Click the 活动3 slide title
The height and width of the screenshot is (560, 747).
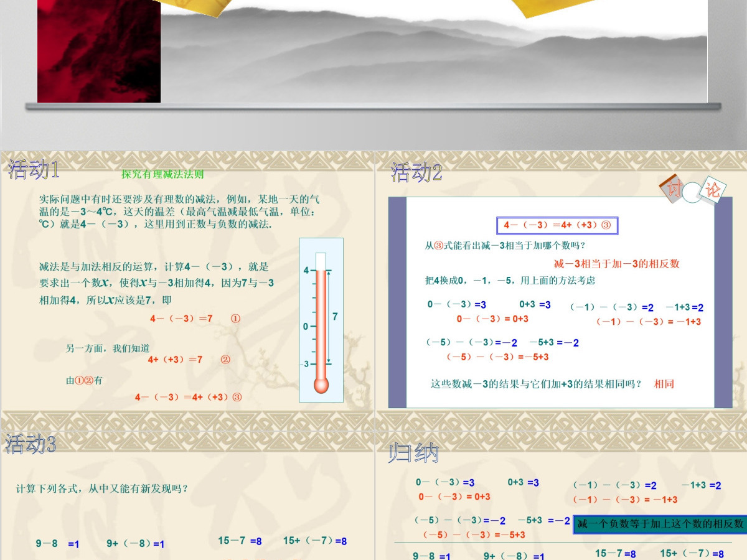31,444
